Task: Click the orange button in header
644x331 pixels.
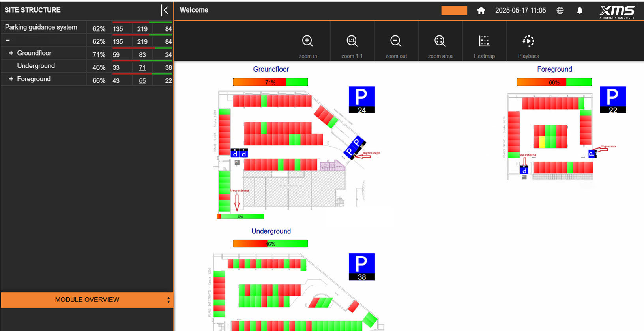Action: 454,11
